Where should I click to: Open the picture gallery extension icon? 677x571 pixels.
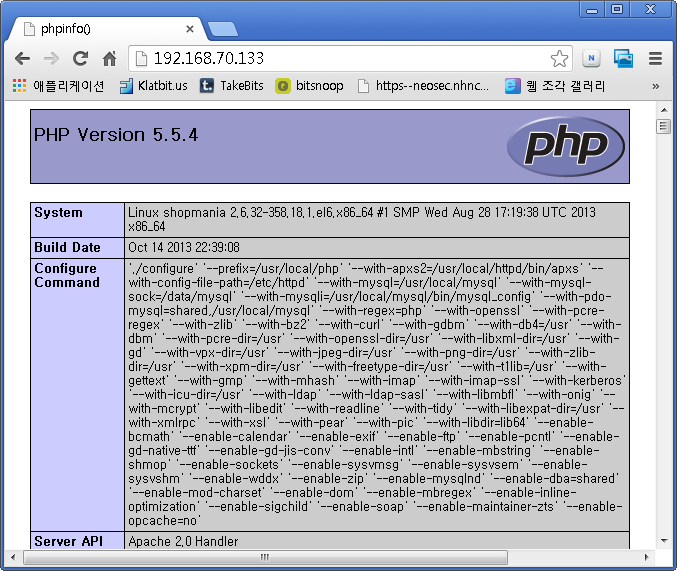pos(623,58)
